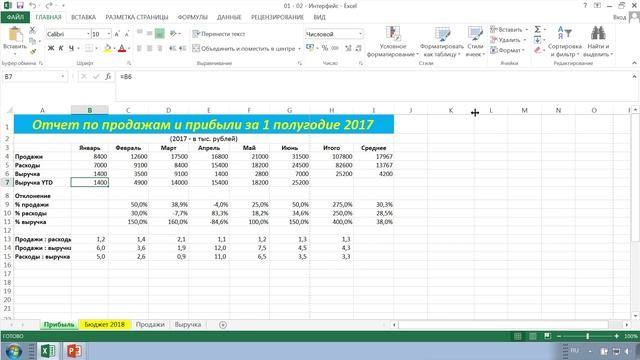Click the zoom in plus button
640x360 pixels.
(616, 336)
